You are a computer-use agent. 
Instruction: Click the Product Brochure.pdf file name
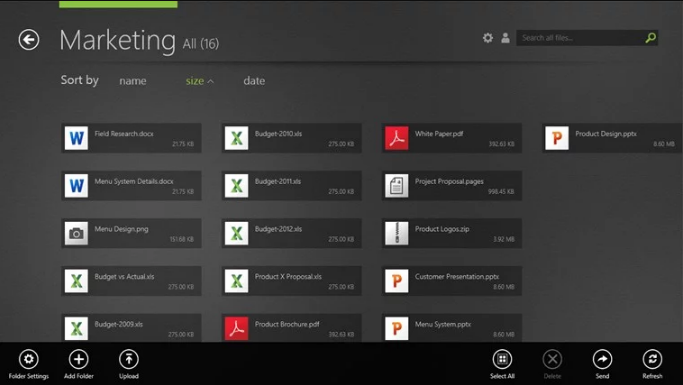click(287, 324)
